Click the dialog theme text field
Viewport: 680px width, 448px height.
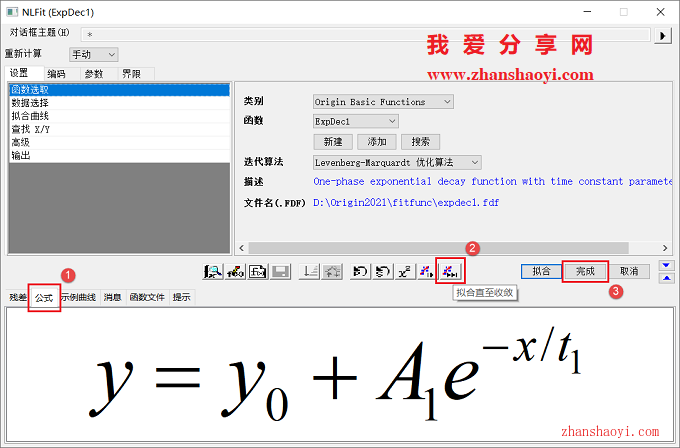[366, 34]
